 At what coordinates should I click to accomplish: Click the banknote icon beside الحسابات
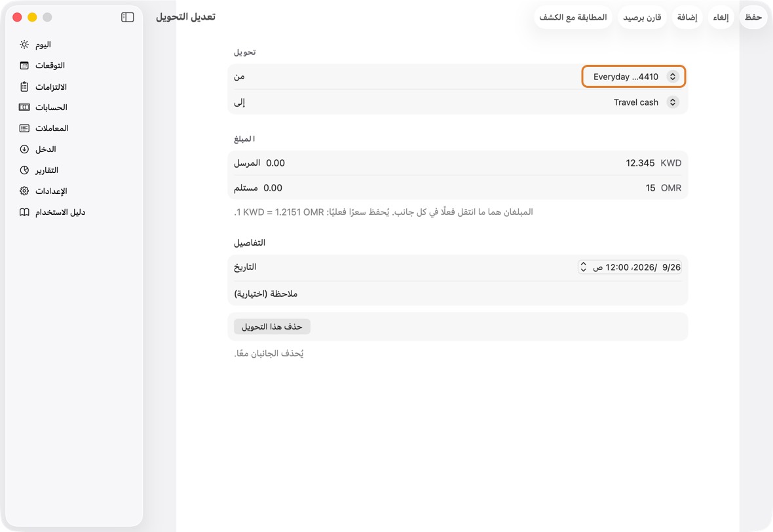(24, 107)
